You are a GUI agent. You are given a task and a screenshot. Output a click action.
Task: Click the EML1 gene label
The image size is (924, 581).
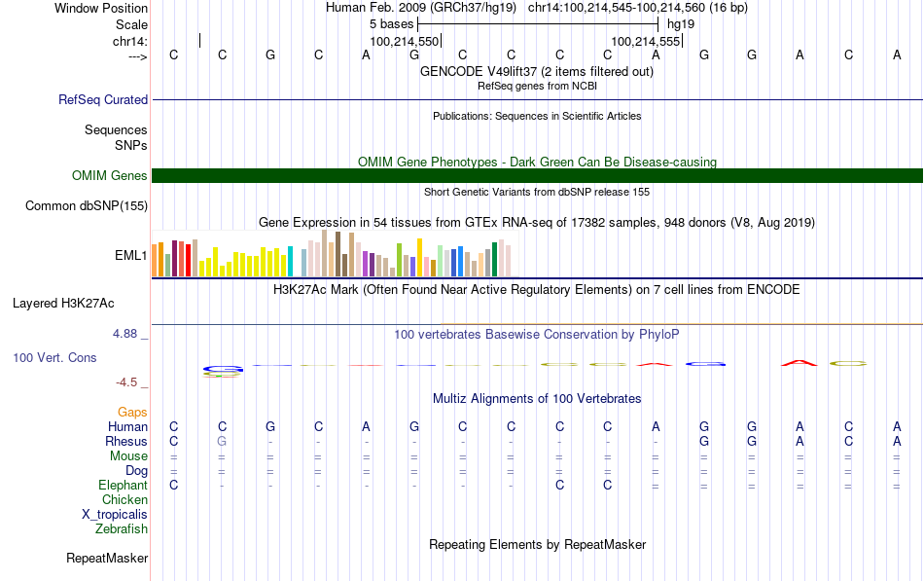[x=131, y=255]
